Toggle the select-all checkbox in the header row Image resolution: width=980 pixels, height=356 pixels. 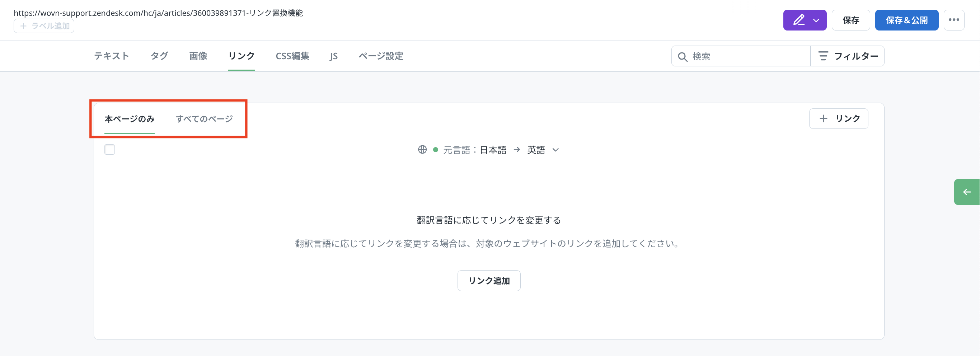(109, 150)
